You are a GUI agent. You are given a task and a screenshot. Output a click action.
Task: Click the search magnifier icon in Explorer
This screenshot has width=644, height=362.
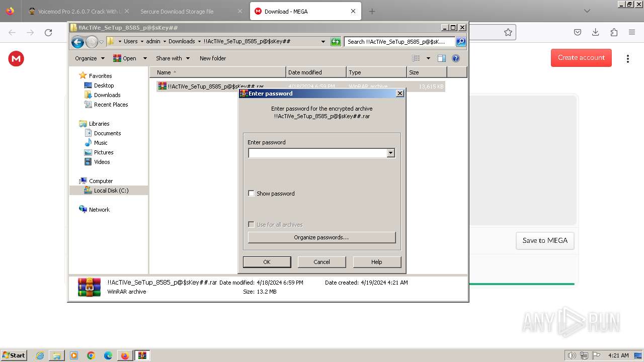460,42
